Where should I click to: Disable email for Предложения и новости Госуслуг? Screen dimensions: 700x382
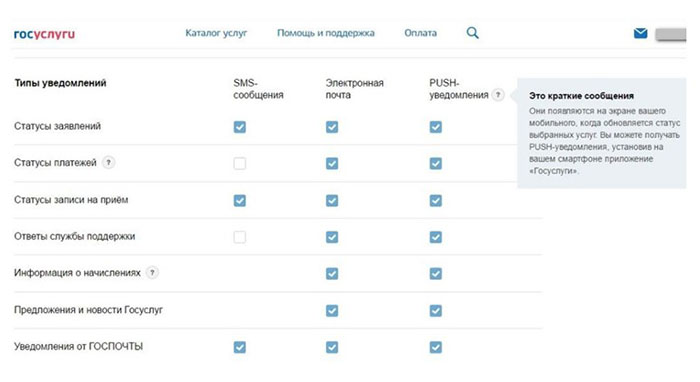(332, 311)
